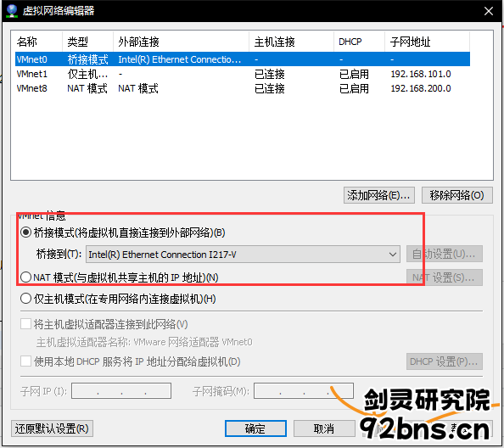Click VMnet8's 已启用 DHCP cell

point(354,88)
